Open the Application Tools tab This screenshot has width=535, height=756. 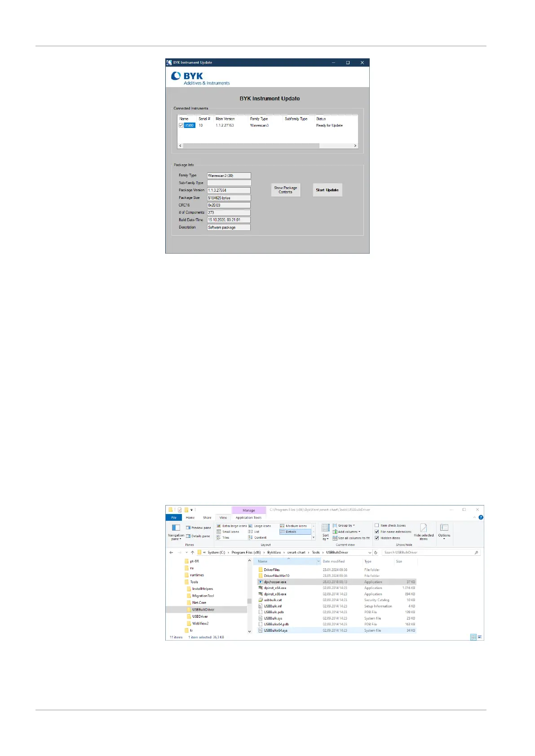248,518
